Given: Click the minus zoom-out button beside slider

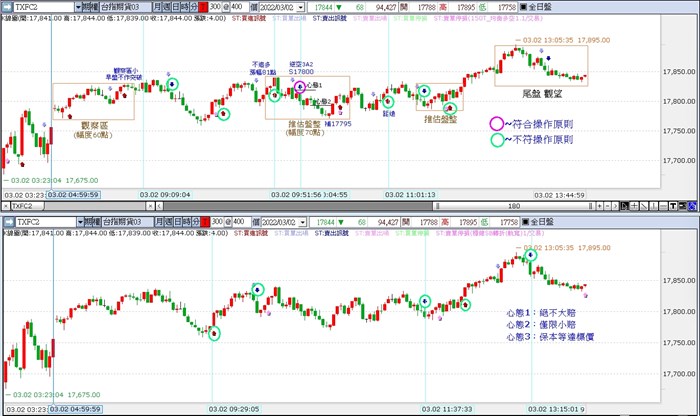Looking at the screenshot, I should pos(608,206).
